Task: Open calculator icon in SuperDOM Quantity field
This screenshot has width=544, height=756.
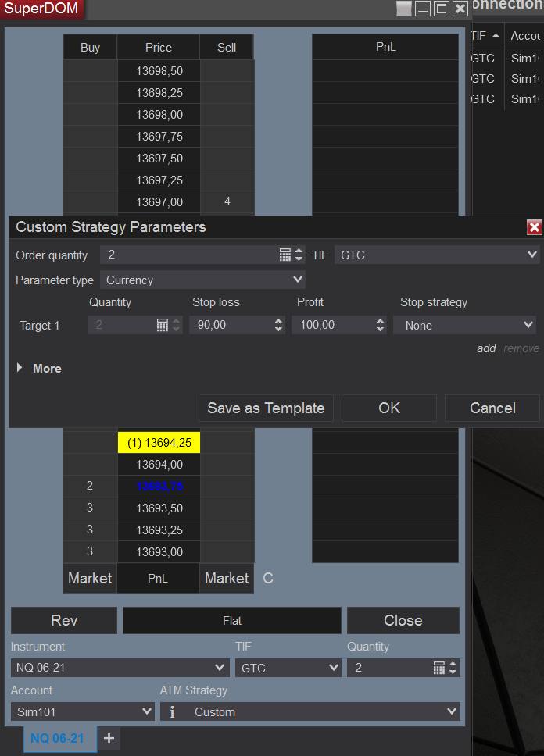Action: (x=438, y=668)
